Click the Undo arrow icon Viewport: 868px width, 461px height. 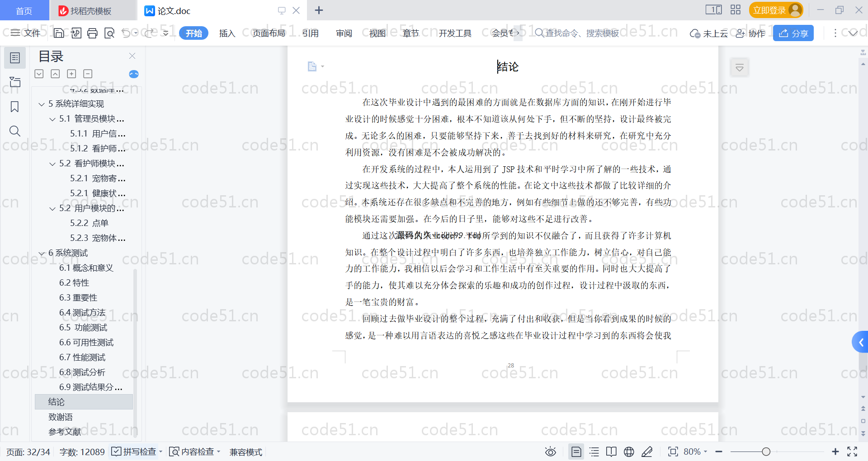click(126, 33)
